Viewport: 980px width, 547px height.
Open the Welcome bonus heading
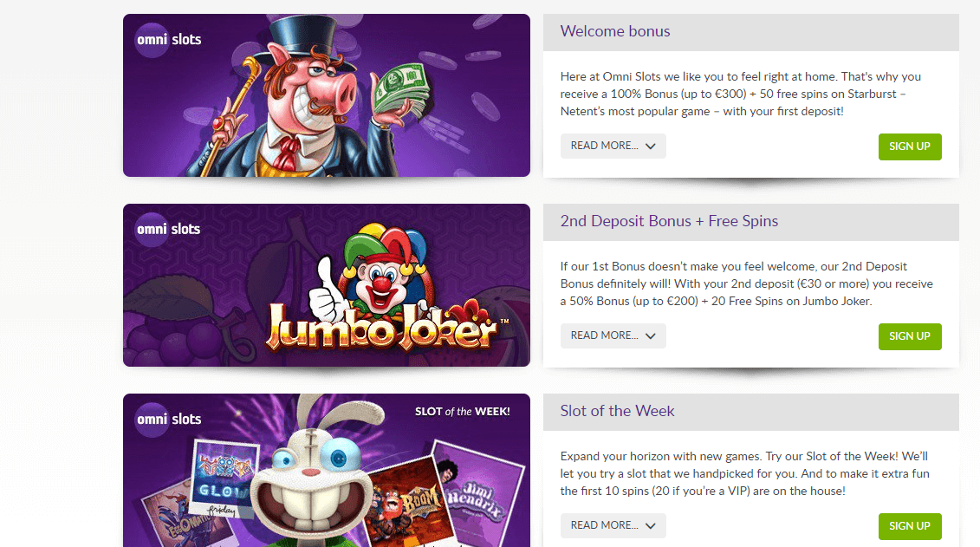point(615,31)
